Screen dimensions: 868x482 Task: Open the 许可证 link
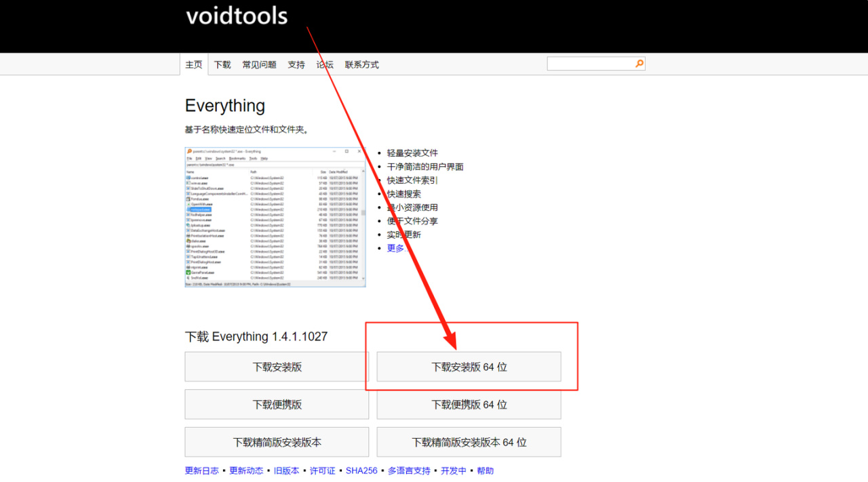click(323, 470)
